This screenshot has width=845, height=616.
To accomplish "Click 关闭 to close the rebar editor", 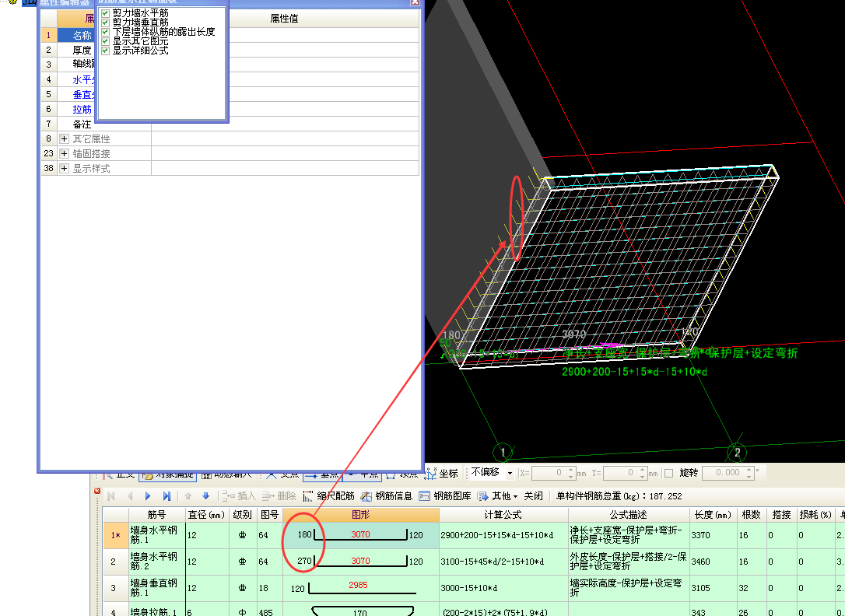I will pyautogui.click(x=533, y=496).
